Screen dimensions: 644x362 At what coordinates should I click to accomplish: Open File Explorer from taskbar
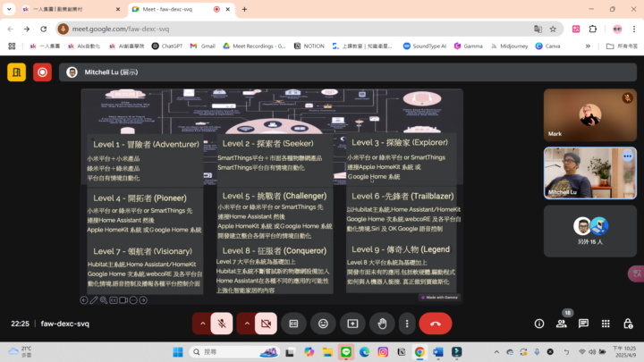coord(327,352)
